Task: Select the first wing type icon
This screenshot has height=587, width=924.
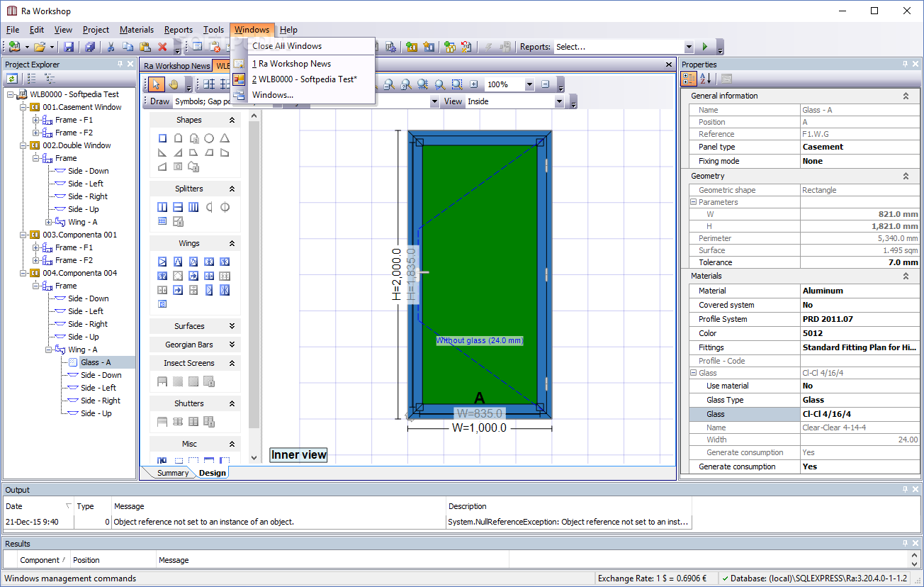Action: (162, 262)
